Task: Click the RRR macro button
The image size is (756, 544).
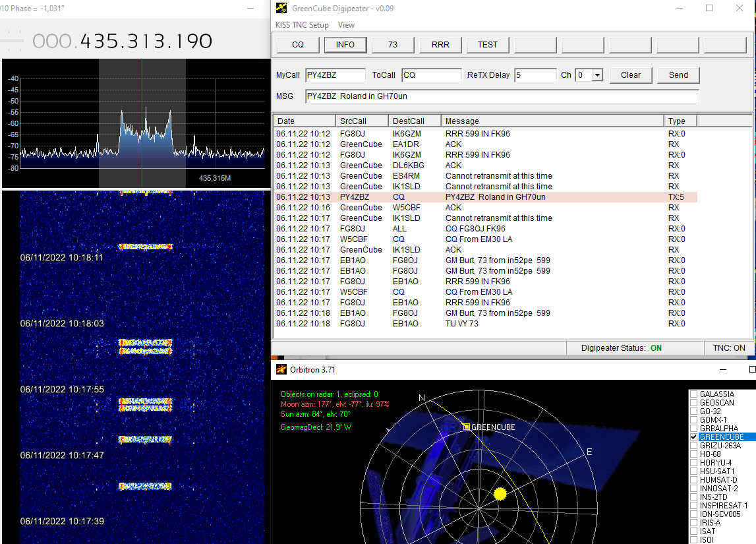Action: [440, 45]
